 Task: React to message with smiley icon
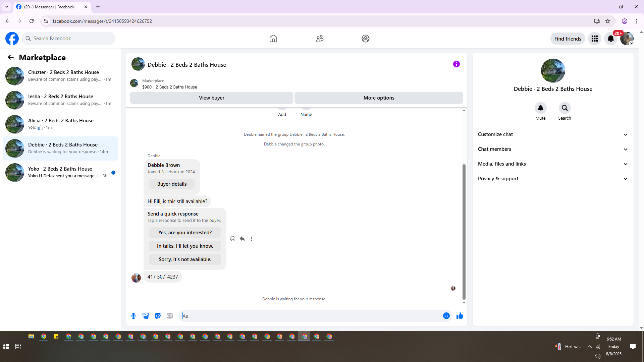(x=233, y=239)
